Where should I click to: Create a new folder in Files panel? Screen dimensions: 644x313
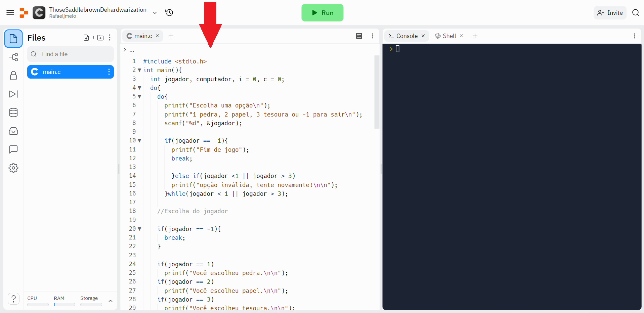click(100, 38)
